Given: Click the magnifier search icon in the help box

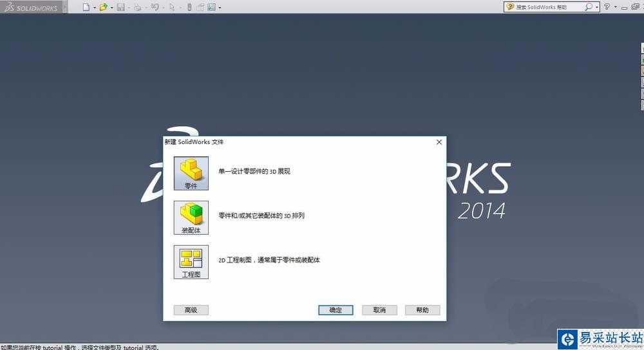Looking at the screenshot, I should (x=588, y=7).
